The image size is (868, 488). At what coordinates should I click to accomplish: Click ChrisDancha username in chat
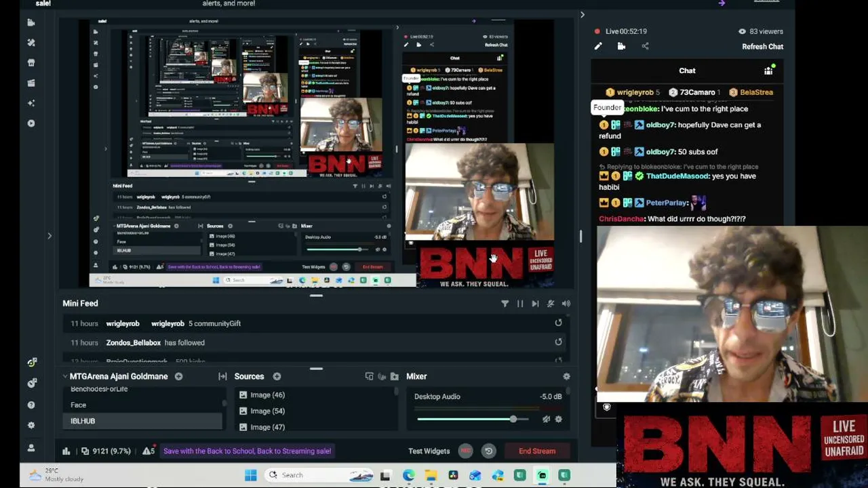tap(621, 219)
